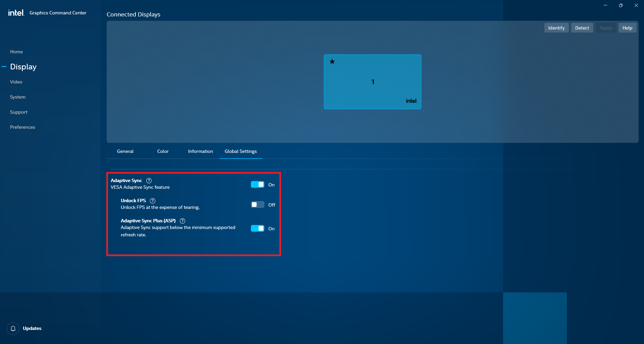This screenshot has height=344, width=644.
Task: Switch to the Information tab
Action: 201,152
